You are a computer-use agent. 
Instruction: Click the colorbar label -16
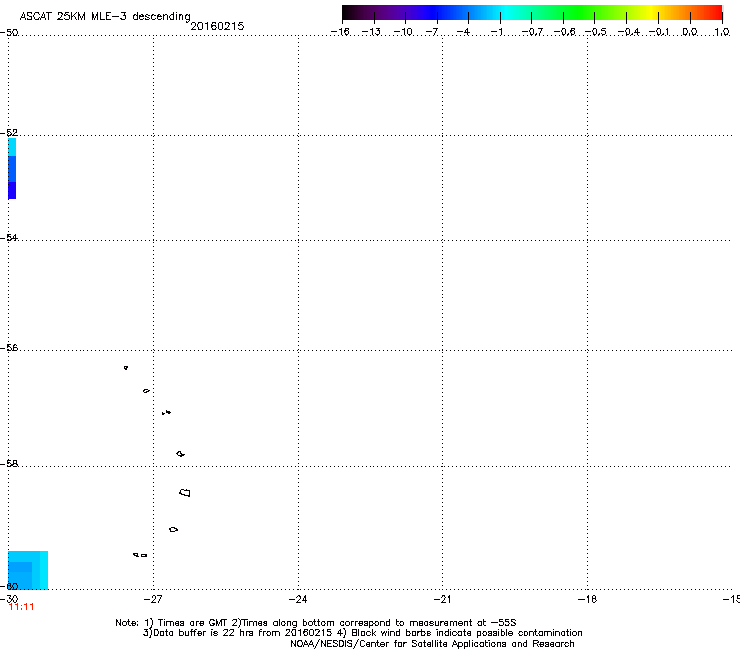point(340,32)
